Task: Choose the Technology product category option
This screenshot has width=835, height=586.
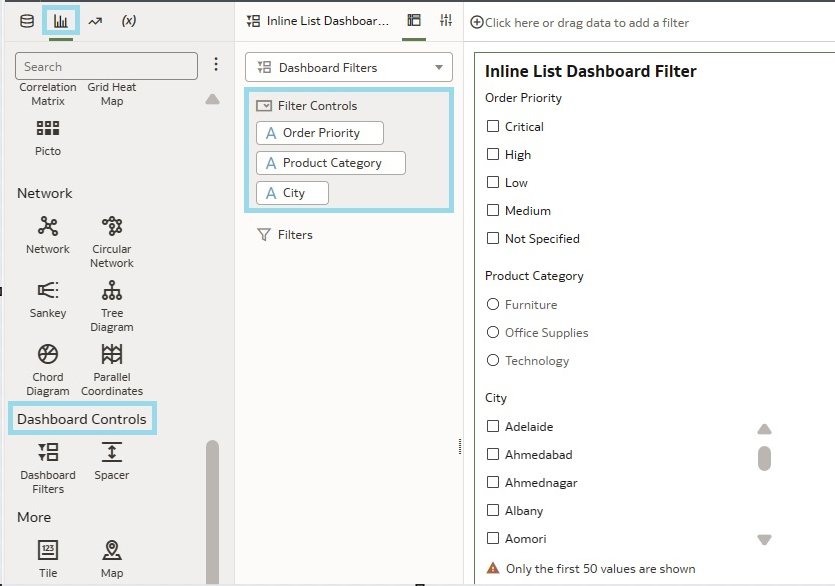Action: [x=492, y=361]
